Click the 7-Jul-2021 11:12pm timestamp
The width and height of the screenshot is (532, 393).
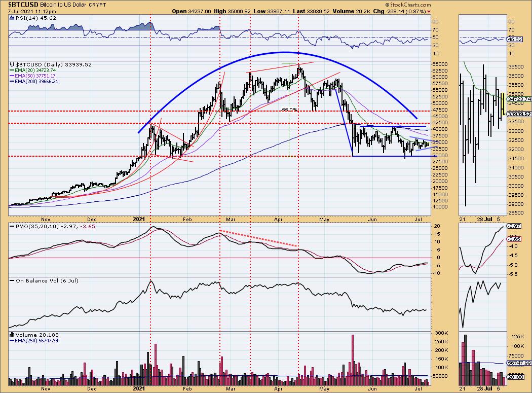click(32, 12)
